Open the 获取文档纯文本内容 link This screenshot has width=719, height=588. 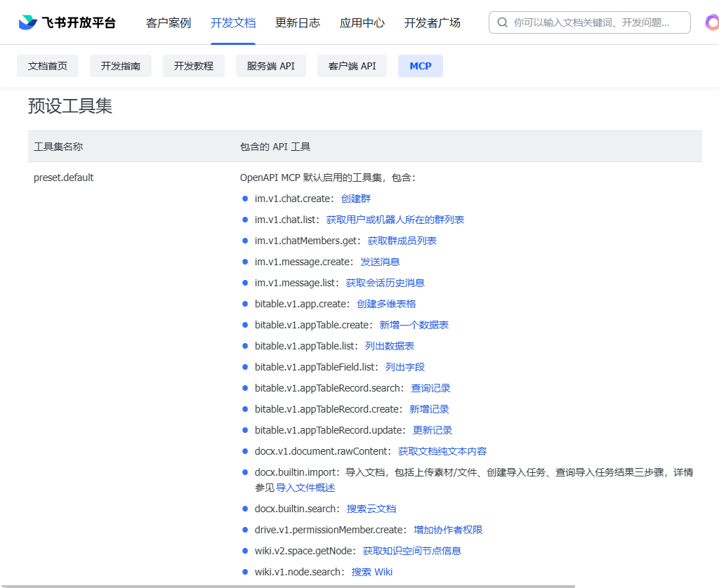(442, 451)
